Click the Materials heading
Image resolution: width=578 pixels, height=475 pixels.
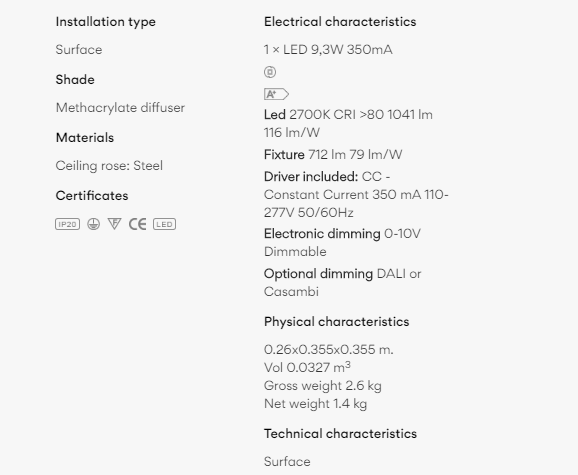85,138
